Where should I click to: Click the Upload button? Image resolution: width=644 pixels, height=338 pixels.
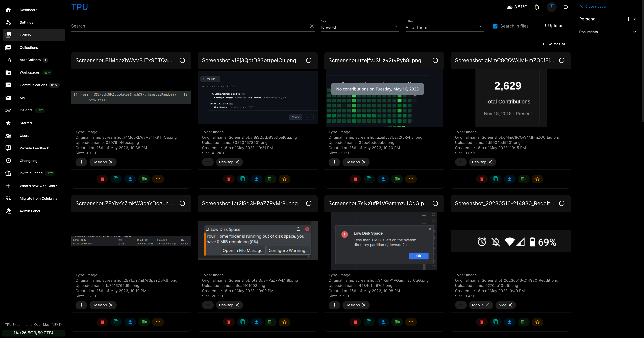553,26
